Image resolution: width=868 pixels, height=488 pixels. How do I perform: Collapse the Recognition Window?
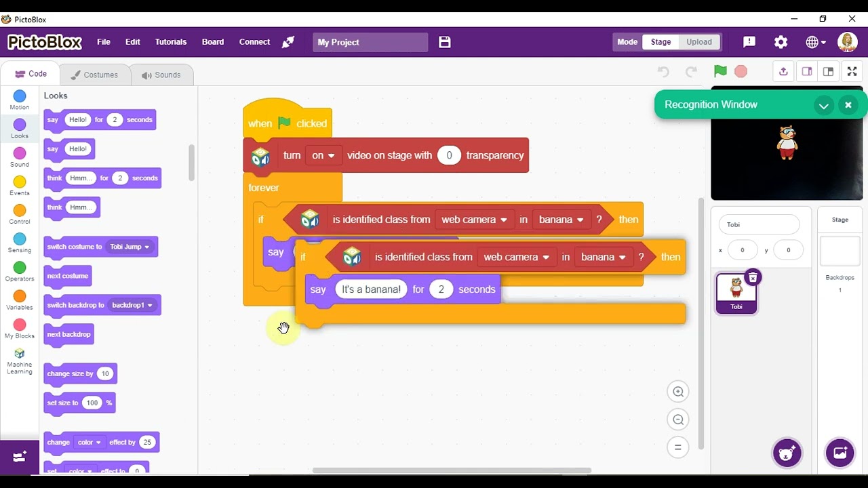(824, 105)
